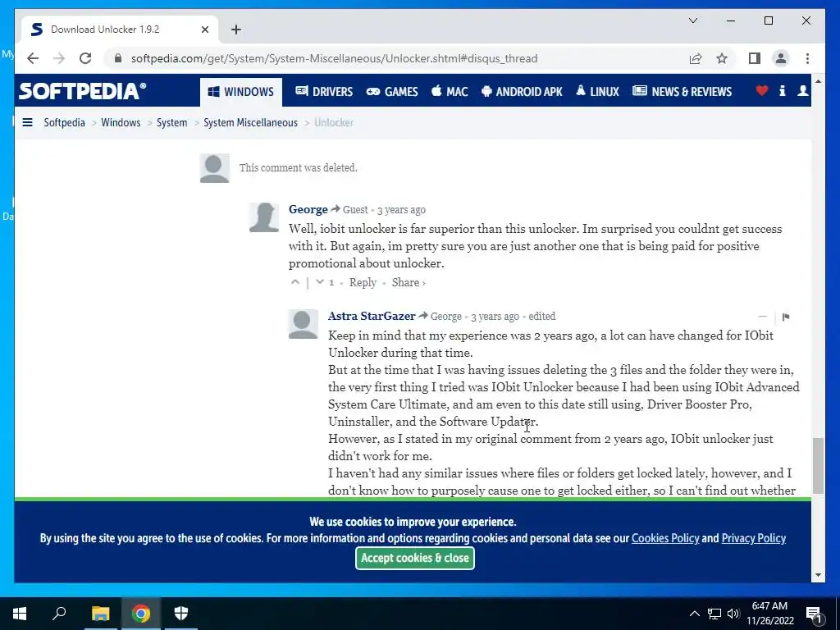Go to System Miscellaneous breadcrumb link

pyautogui.click(x=250, y=123)
